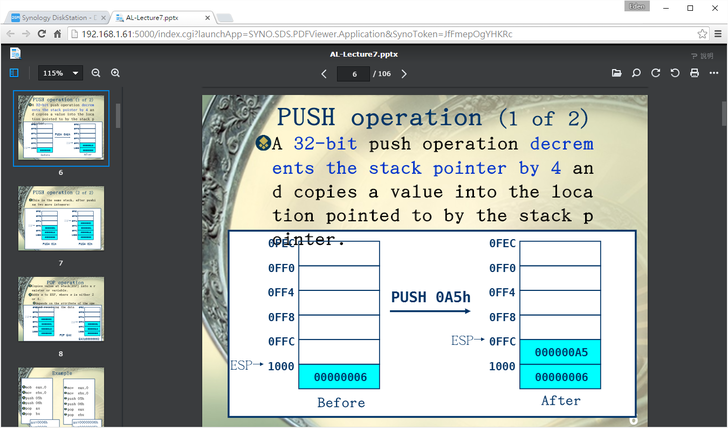Open the Chrome browser menu
The width and height of the screenshot is (728, 428).
click(x=717, y=33)
